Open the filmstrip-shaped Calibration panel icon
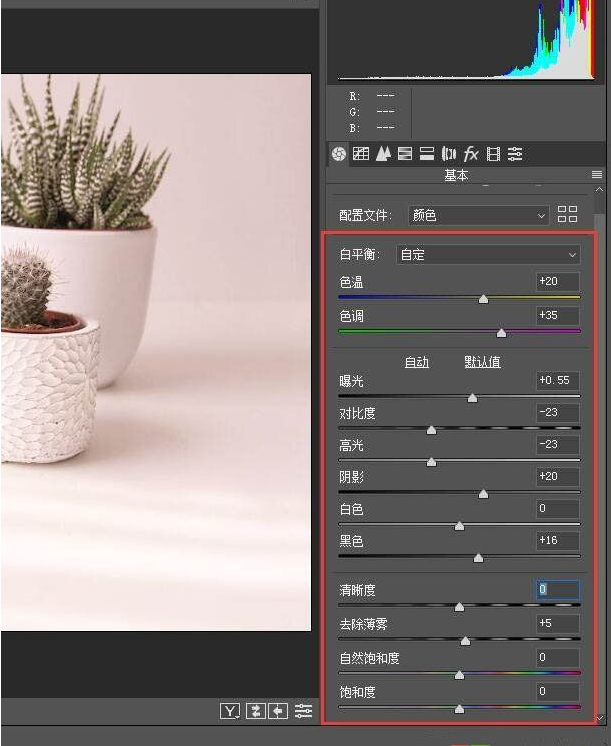Viewport: 611px width, 746px height. [493, 154]
